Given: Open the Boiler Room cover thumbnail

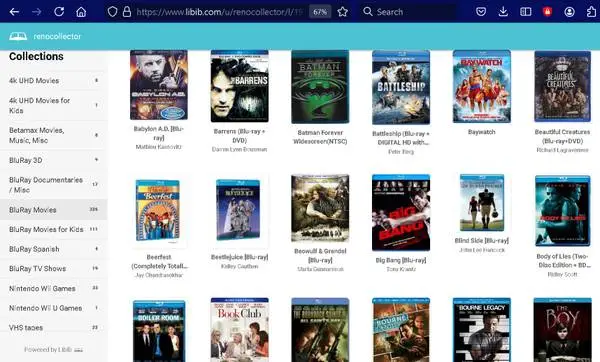Looking at the screenshot, I should [159, 331].
